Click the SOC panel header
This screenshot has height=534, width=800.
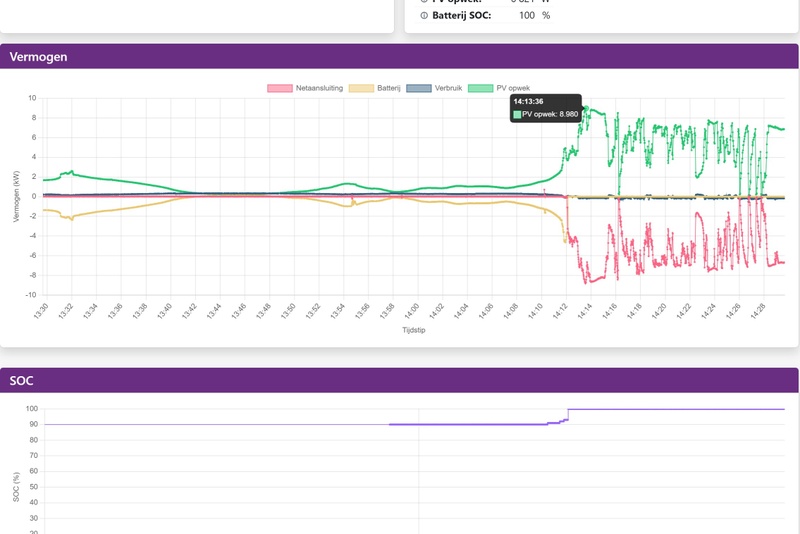pos(399,380)
